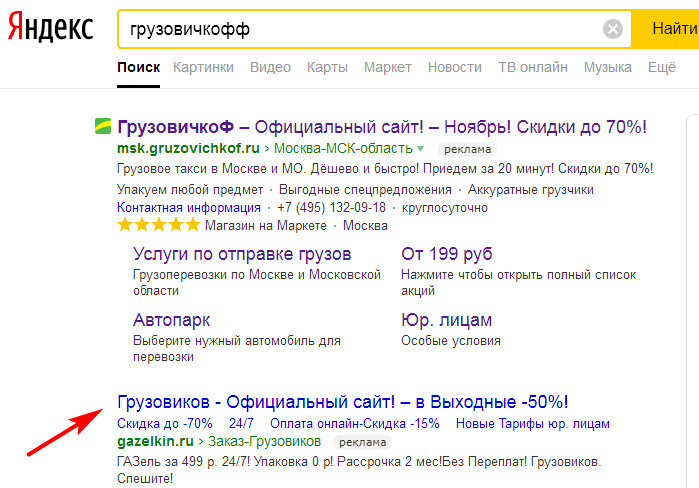Open Услуги по отправке грузов sitelink
Screen dimensions: 699x488
click(x=242, y=254)
